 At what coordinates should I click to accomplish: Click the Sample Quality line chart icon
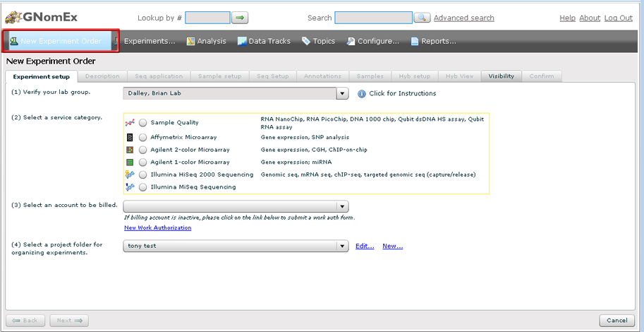click(x=130, y=123)
